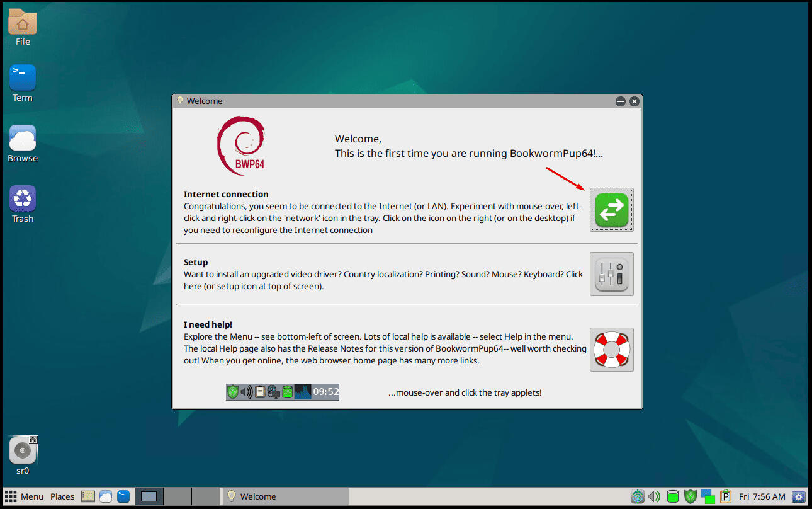Screen dimensions: 812x509
Task: Switch to the second virtual desktop
Action: tap(177, 496)
